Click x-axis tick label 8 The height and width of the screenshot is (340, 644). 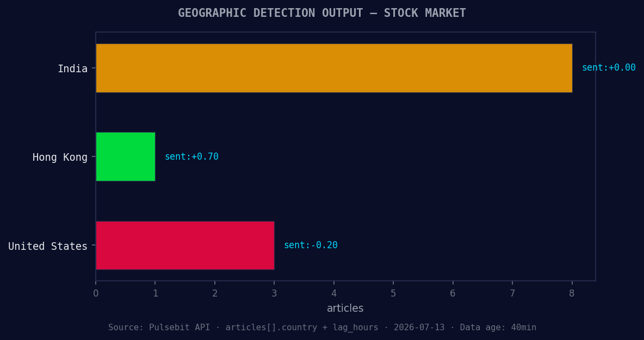pos(572,293)
